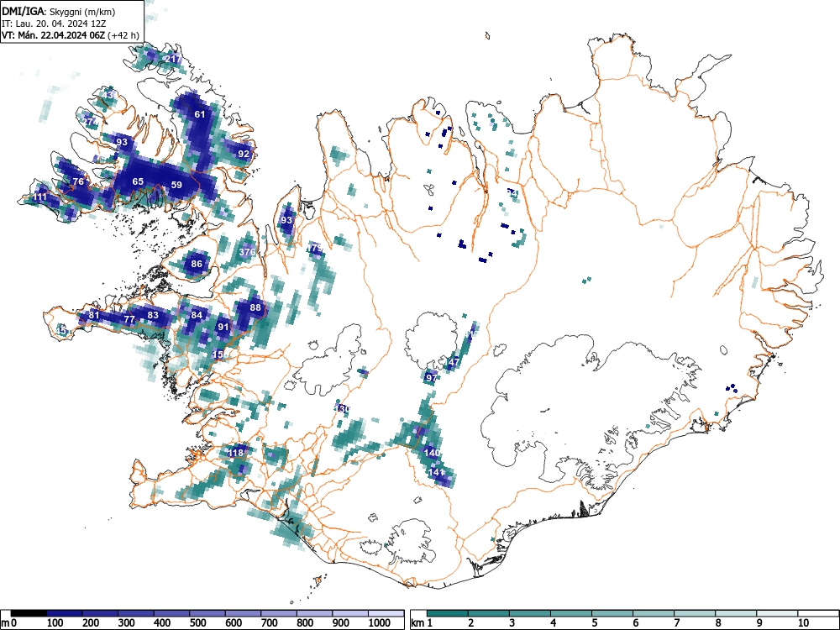This screenshot has height=630, width=840.
Task: Click the visibility value 147 on the map
Action: pyautogui.click(x=453, y=362)
